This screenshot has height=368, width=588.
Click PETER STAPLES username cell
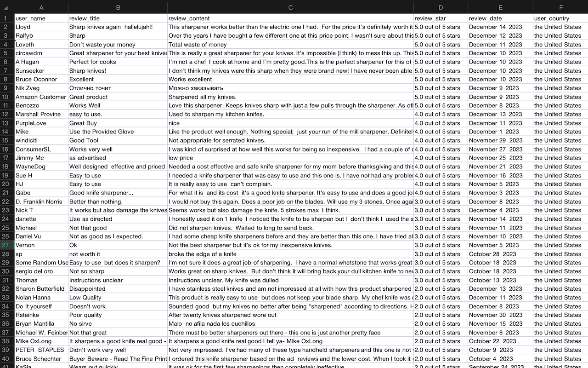(41, 350)
